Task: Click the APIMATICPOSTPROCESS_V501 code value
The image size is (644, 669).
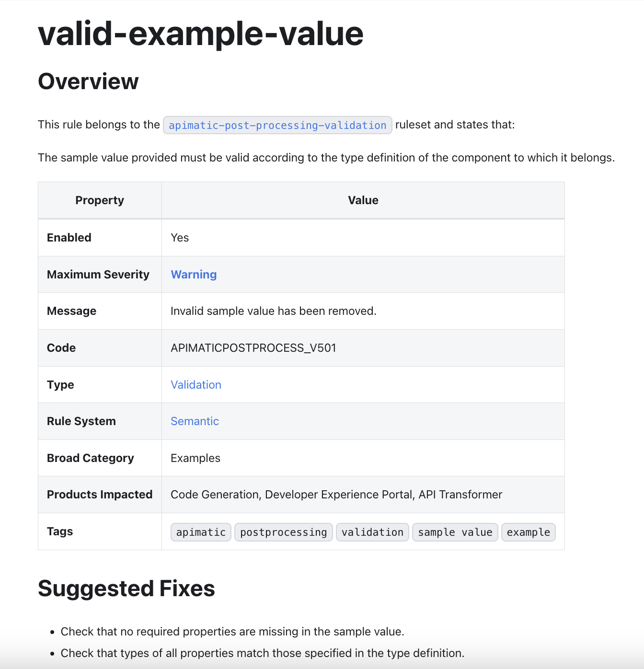Action: point(253,348)
